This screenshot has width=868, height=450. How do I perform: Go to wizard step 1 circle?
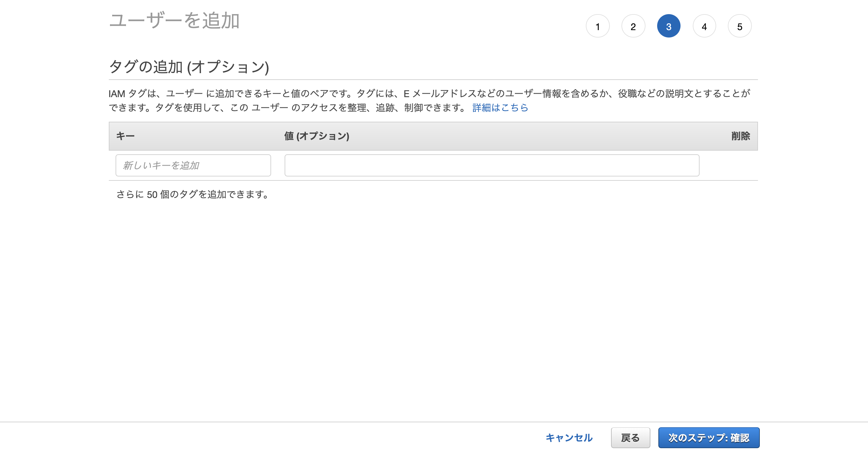coord(598,26)
